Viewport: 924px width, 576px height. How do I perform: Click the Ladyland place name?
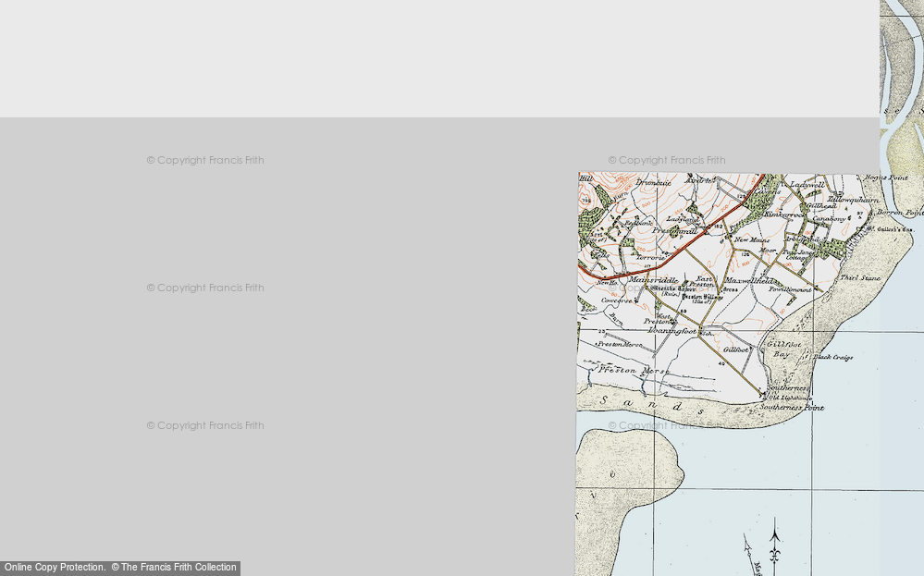(683, 219)
